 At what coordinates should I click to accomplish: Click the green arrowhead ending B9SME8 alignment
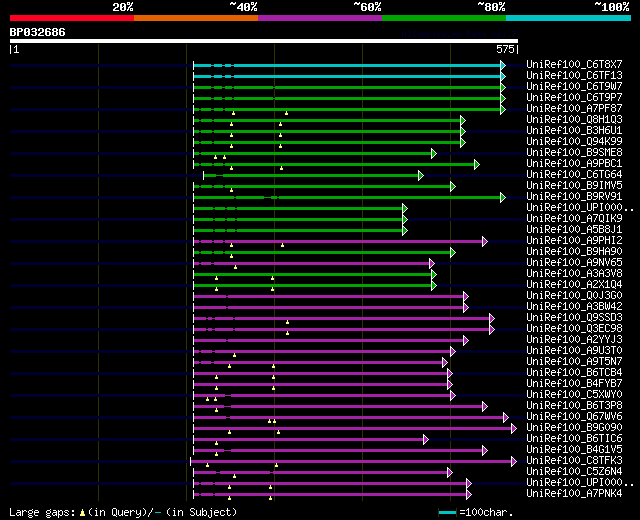pyautogui.click(x=434, y=153)
